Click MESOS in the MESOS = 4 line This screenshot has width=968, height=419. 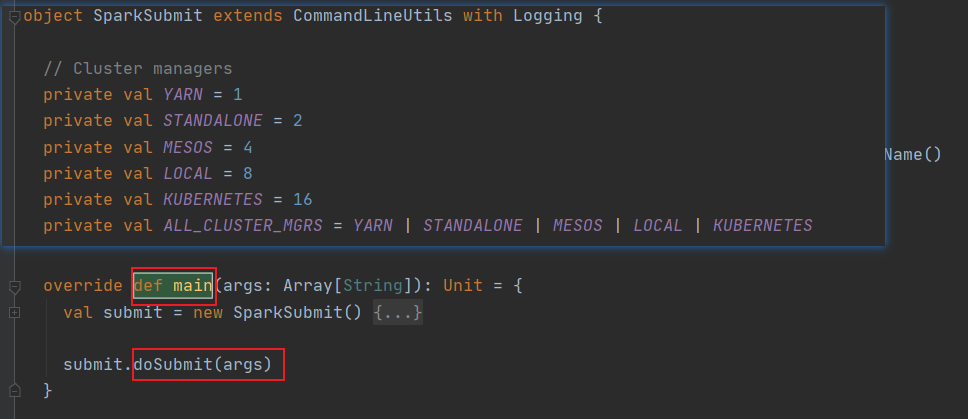(188, 147)
